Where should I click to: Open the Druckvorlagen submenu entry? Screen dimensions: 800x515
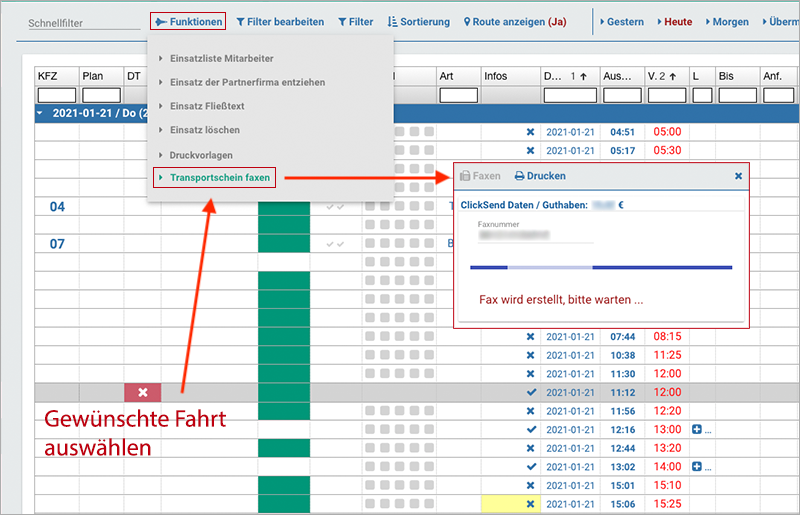click(202, 155)
